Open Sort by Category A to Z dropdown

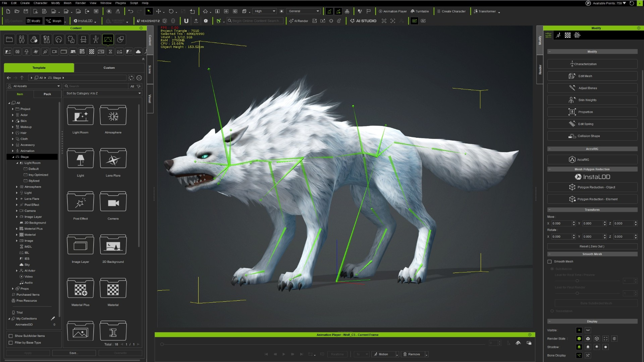103,94
